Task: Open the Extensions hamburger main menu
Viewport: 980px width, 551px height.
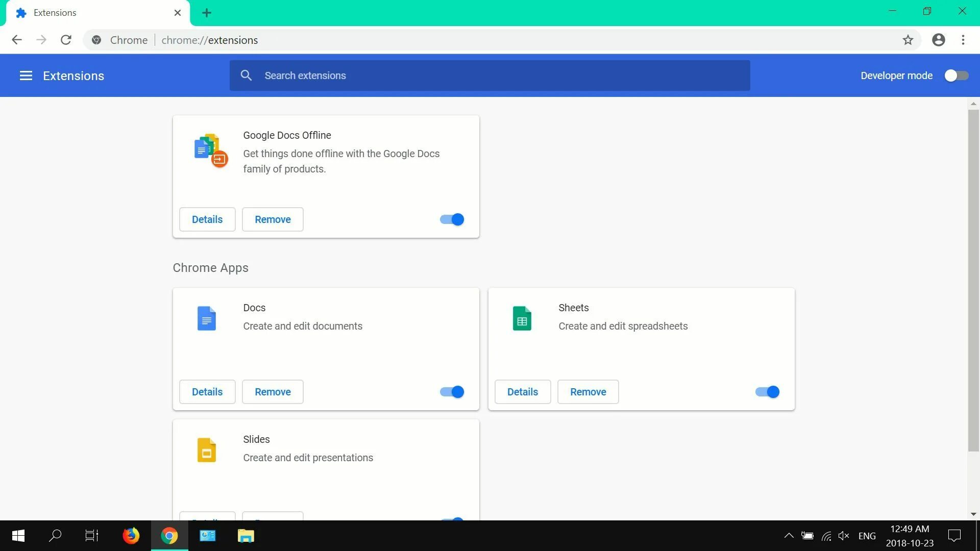Action: click(x=26, y=76)
